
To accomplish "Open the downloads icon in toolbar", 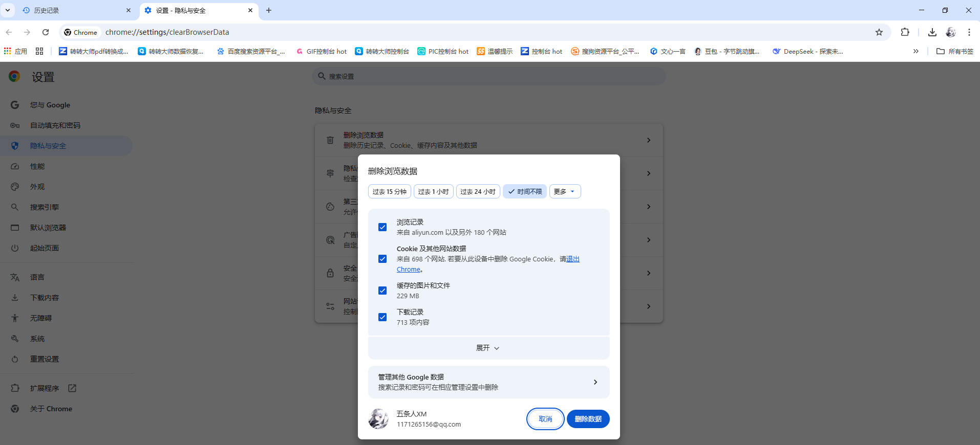I will coord(932,32).
